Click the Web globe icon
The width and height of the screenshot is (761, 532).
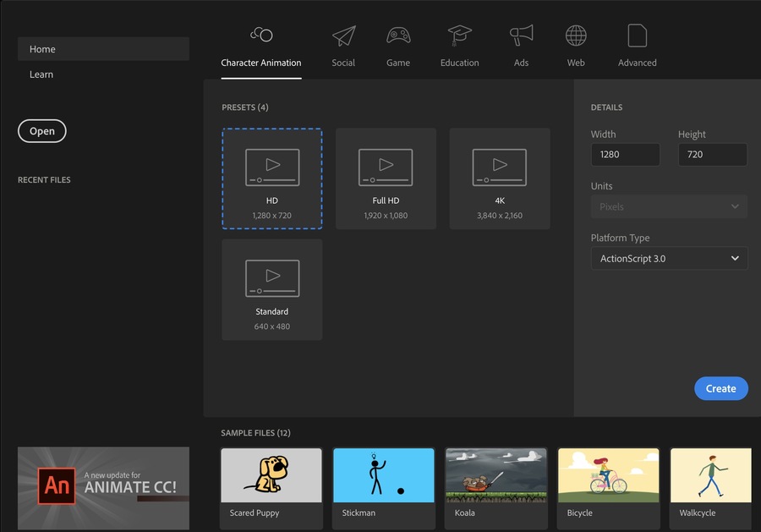[576, 36]
